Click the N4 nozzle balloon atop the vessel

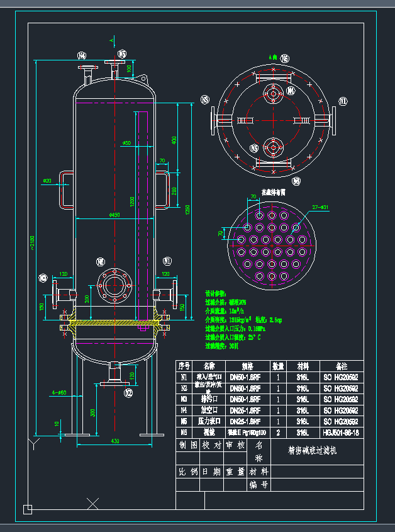point(81,55)
